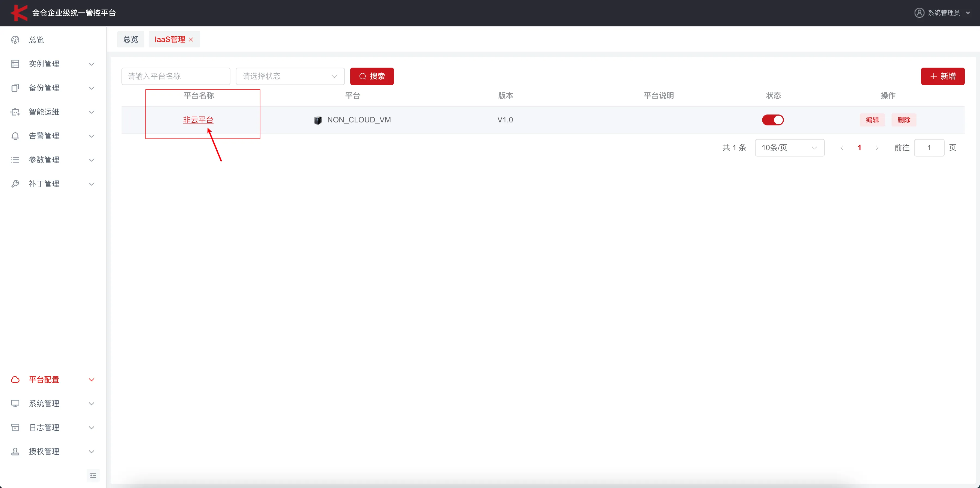The height and width of the screenshot is (488, 980).
Task: Click the 智能运维 smart operations icon
Action: 15,112
